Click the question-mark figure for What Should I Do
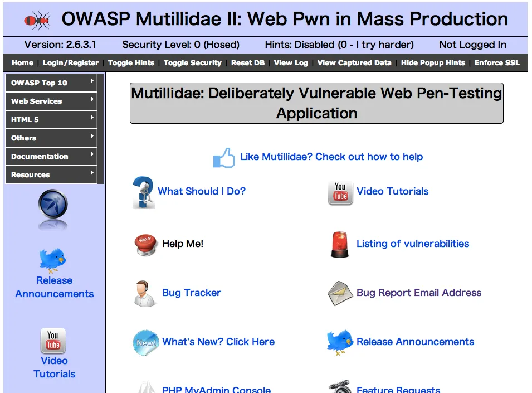This screenshot has height=393, width=532. tap(143, 192)
